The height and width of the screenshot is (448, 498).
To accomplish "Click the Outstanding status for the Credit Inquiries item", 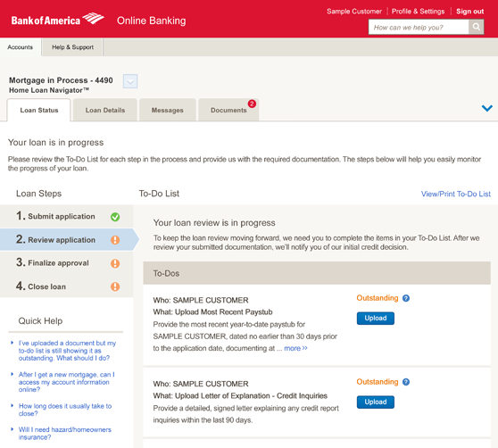I will [377, 382].
